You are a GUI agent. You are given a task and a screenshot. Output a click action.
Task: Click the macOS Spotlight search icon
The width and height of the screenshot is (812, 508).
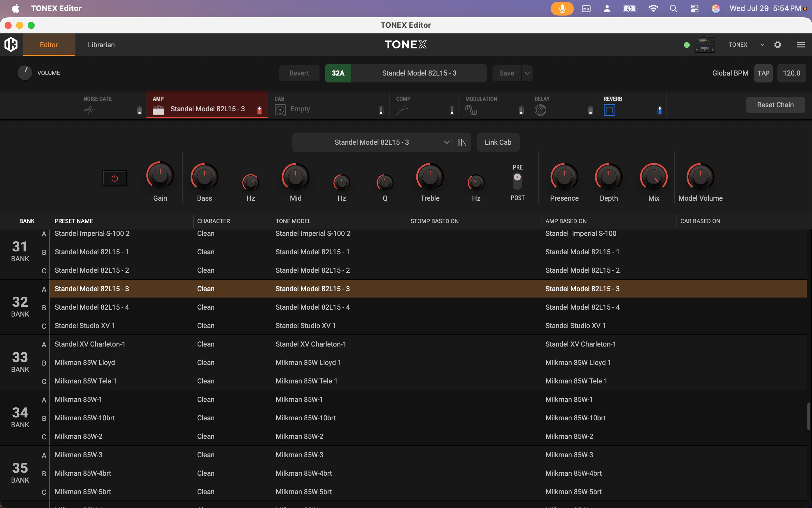(x=673, y=8)
